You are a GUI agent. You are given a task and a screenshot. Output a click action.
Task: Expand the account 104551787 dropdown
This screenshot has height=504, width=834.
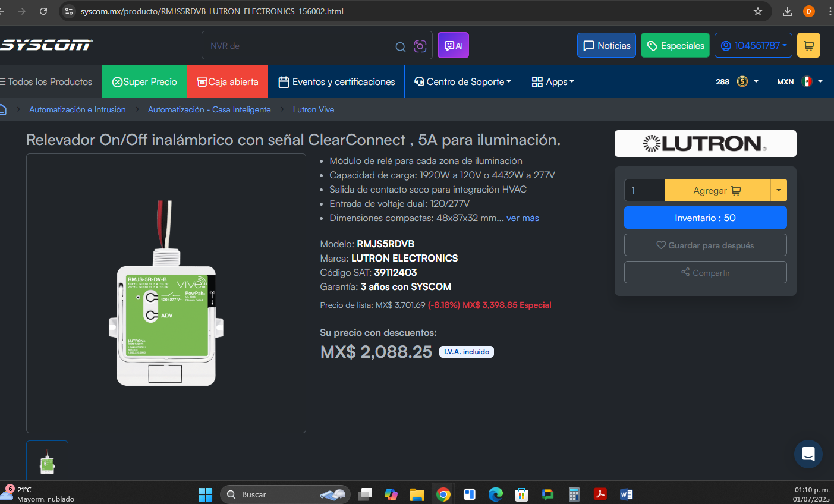[753, 45]
